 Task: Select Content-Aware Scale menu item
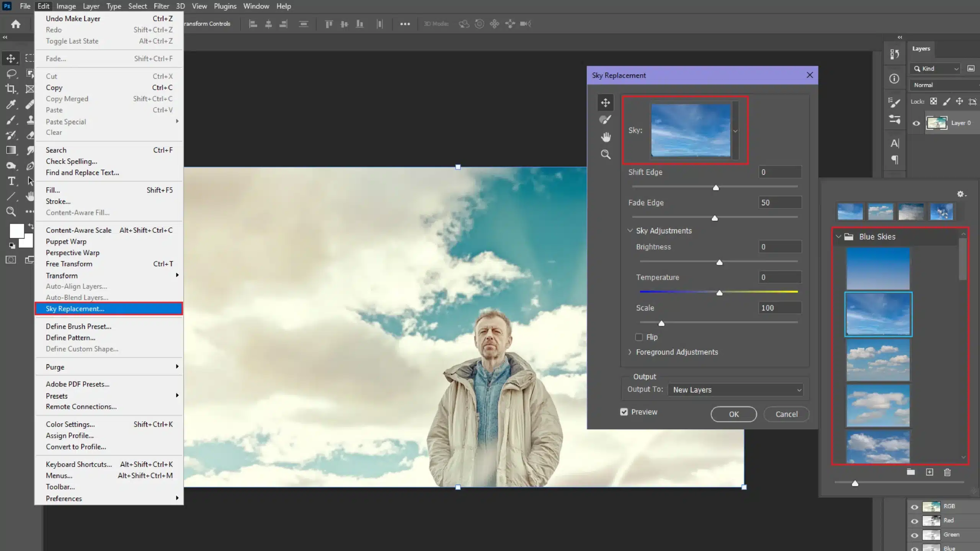[x=109, y=230]
